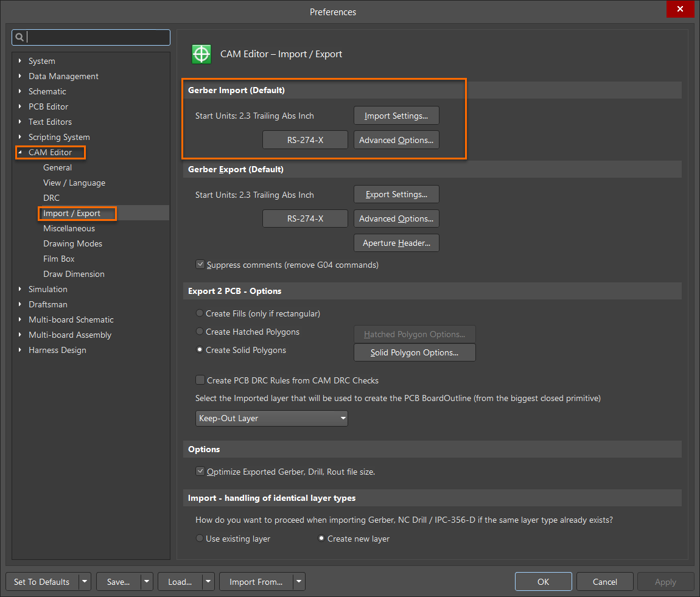Viewport: 700px width, 597px height.
Task: Click the search magnifier icon
Action: 19,38
